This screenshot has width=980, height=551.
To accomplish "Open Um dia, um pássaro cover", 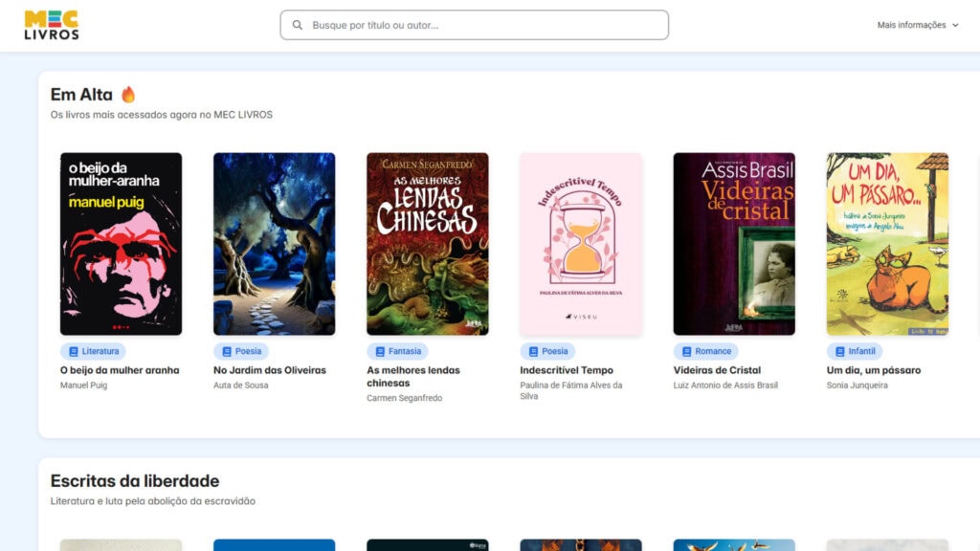I will [x=887, y=244].
